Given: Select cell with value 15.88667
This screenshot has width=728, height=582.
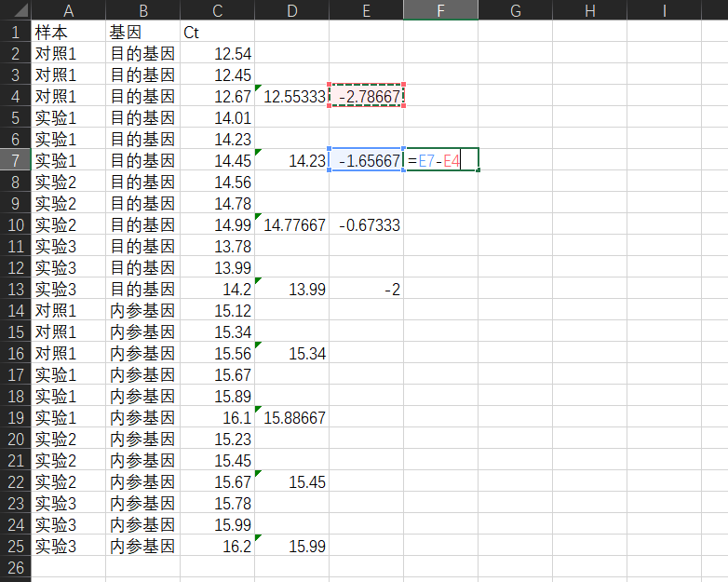Looking at the screenshot, I should point(291,418).
